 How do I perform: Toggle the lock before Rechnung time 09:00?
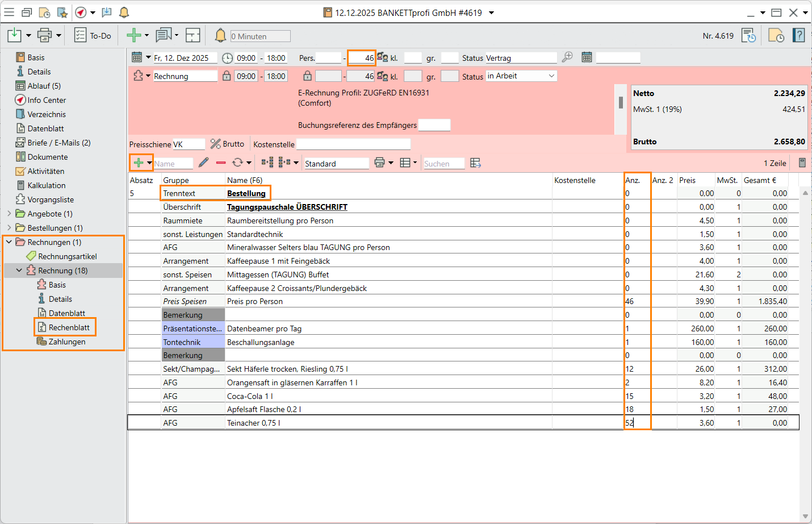point(227,76)
